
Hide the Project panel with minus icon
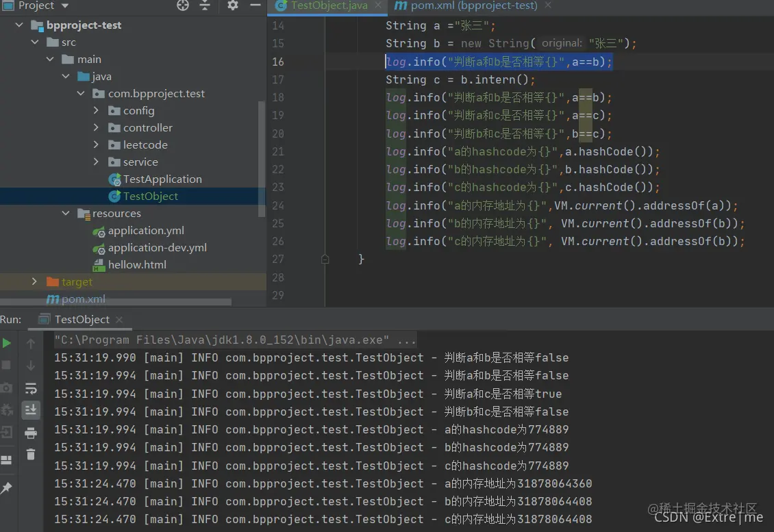point(255,5)
